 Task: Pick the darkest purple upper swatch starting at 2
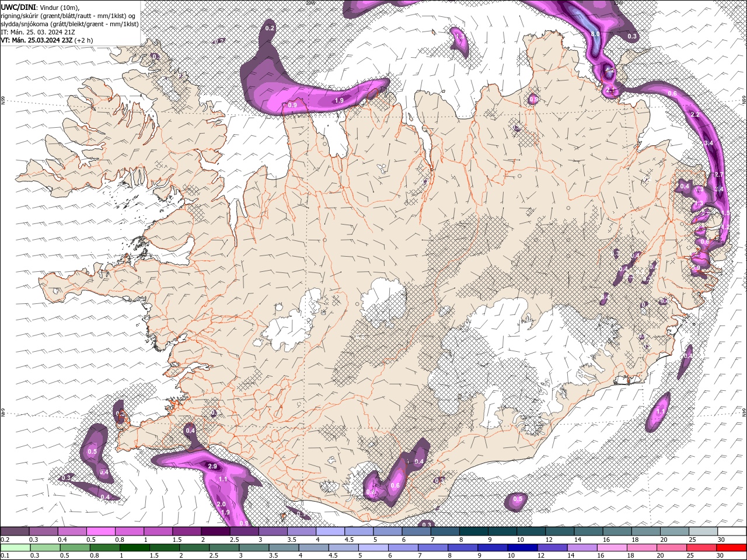[215, 531]
